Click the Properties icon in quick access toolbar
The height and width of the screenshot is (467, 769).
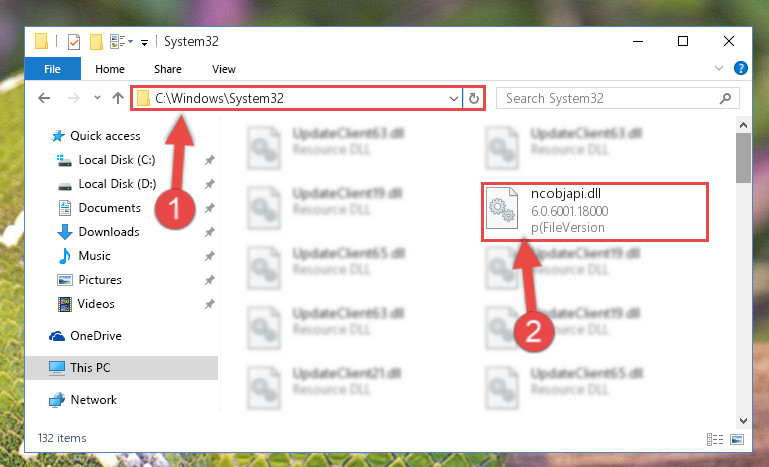[x=74, y=42]
